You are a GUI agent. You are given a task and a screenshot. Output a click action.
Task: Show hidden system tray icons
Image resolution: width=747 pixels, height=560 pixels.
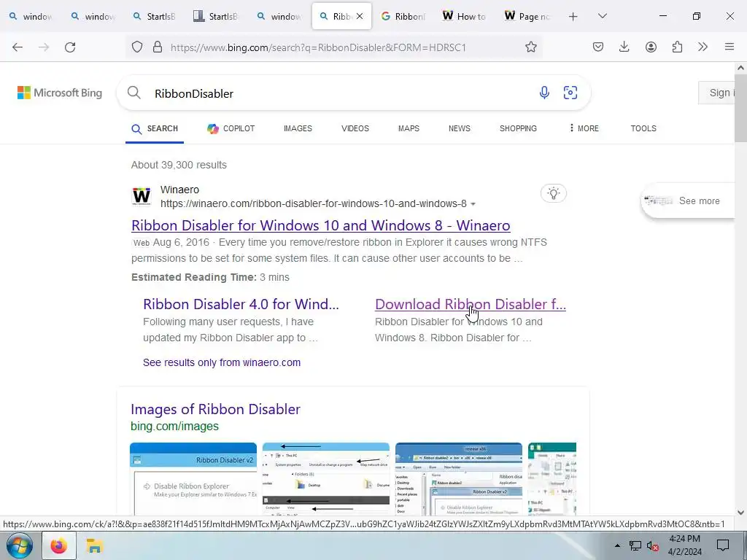[617, 545]
